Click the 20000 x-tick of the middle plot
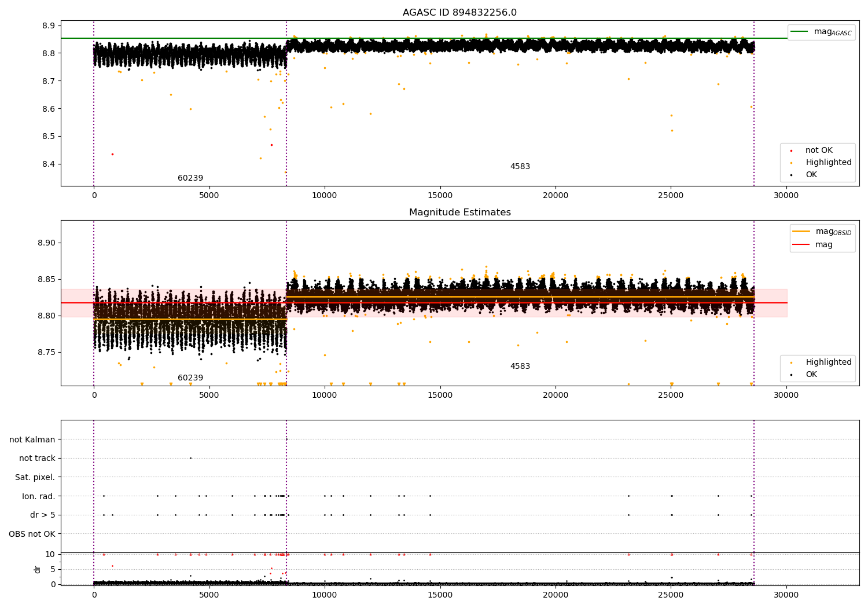Viewport: 868px width, 608px height. click(x=556, y=395)
